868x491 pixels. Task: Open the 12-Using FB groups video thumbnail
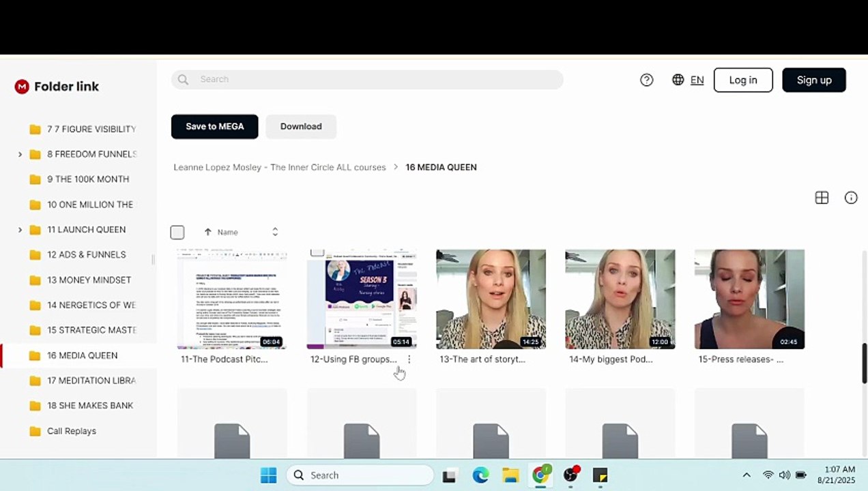coord(361,299)
